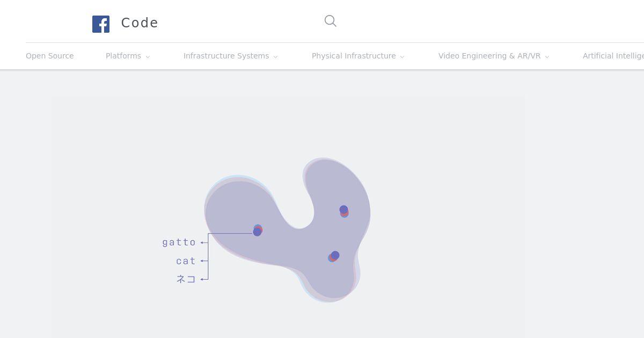Open the Artificial Intelligence menu item
Viewport: 644px width, 338px height.
pos(613,56)
